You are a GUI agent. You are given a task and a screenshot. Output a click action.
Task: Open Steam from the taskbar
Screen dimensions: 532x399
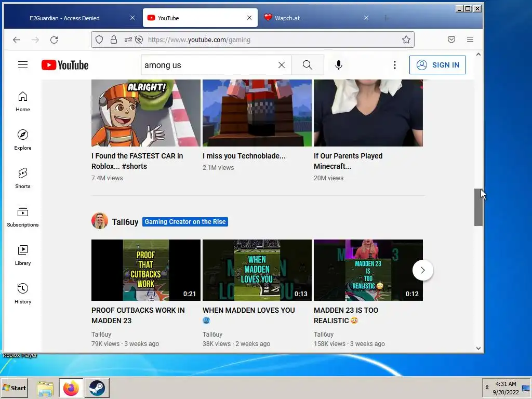coord(97,388)
